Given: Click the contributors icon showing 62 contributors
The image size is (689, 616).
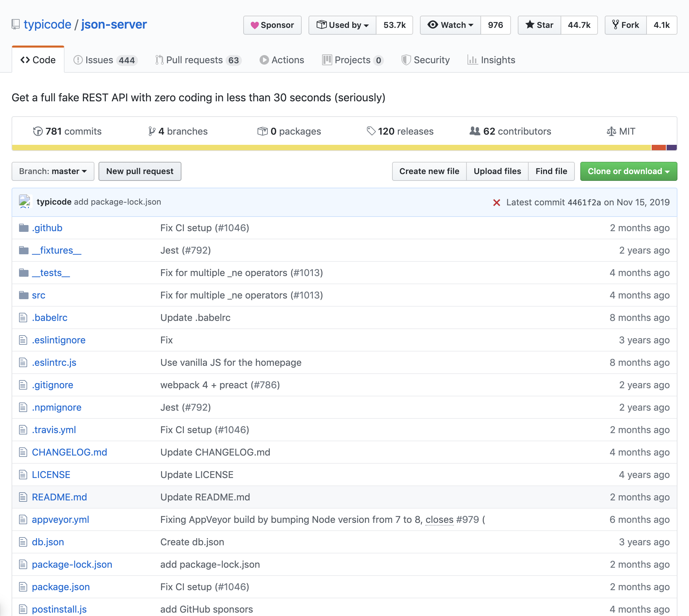Looking at the screenshot, I should 475,131.
